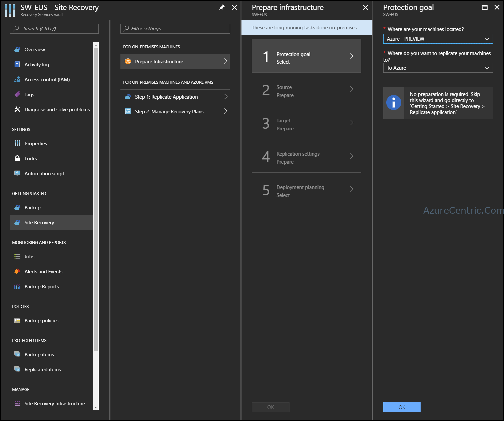Open the 'To Azure' replicate dropdown

[438, 68]
